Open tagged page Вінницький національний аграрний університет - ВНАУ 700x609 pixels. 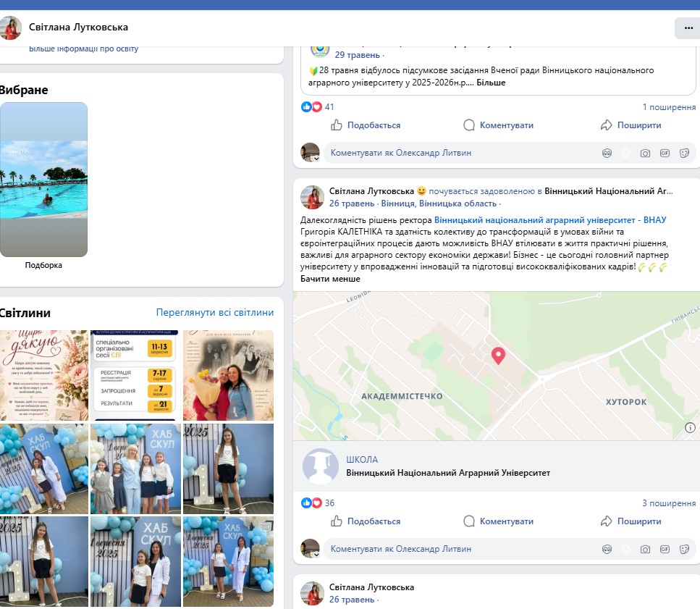point(550,220)
